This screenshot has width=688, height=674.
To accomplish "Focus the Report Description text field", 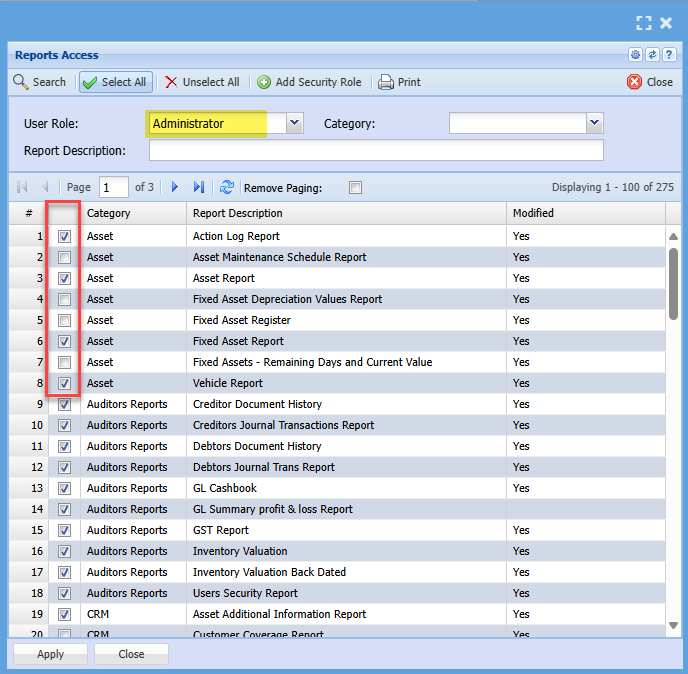I will tap(376, 150).
